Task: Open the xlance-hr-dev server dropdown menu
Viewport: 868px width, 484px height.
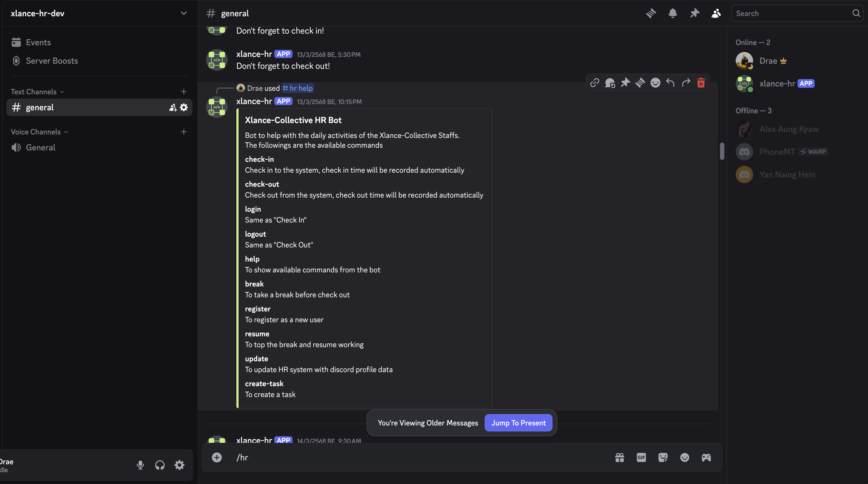Action: click(x=184, y=14)
